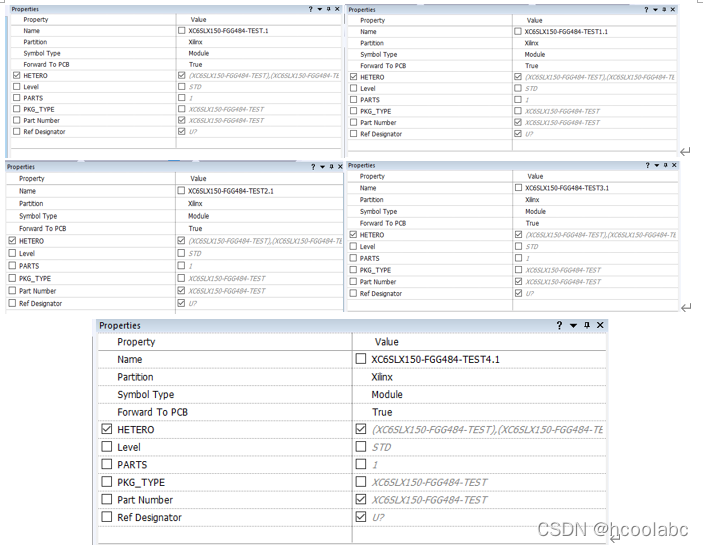
Task: Open the options arrow of TEST1.1 Properties panel
Action: click(655, 9)
